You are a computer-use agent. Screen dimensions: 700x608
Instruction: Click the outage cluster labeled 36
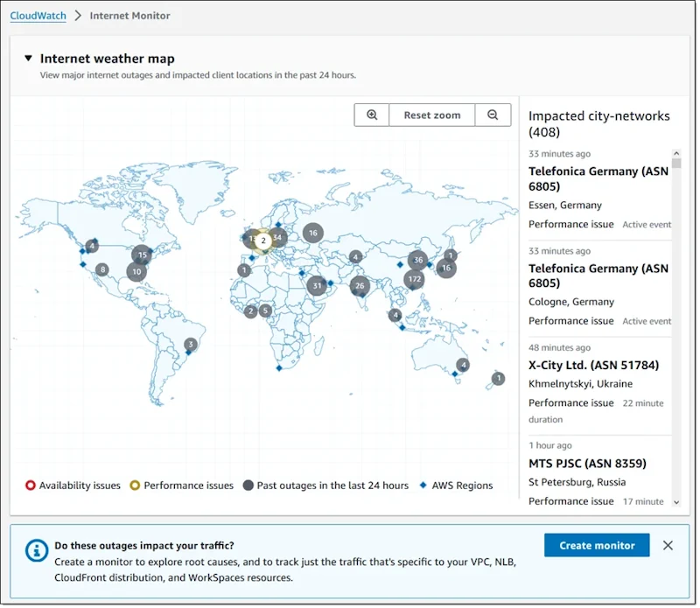tap(418, 260)
